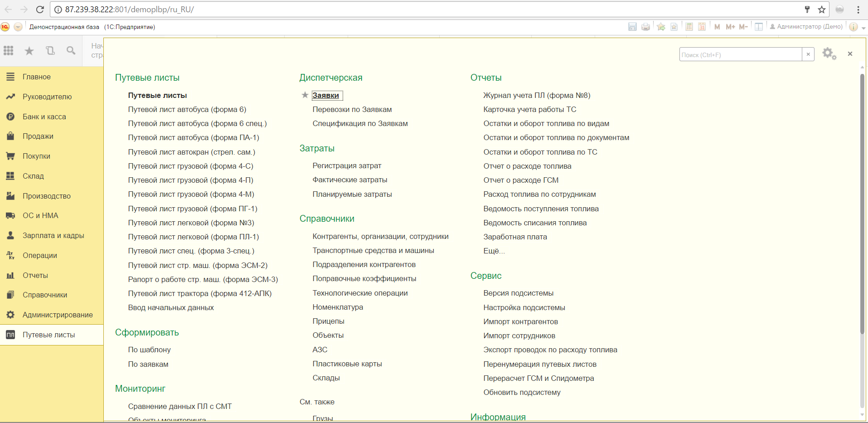Click the Поиск (Ctrl+F) search field

(740, 54)
